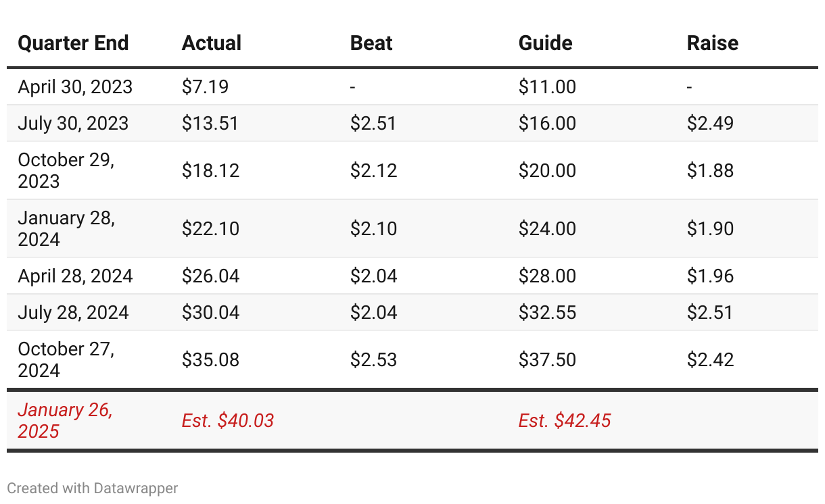Select the January 28, 2024 date cell

[x=66, y=228]
